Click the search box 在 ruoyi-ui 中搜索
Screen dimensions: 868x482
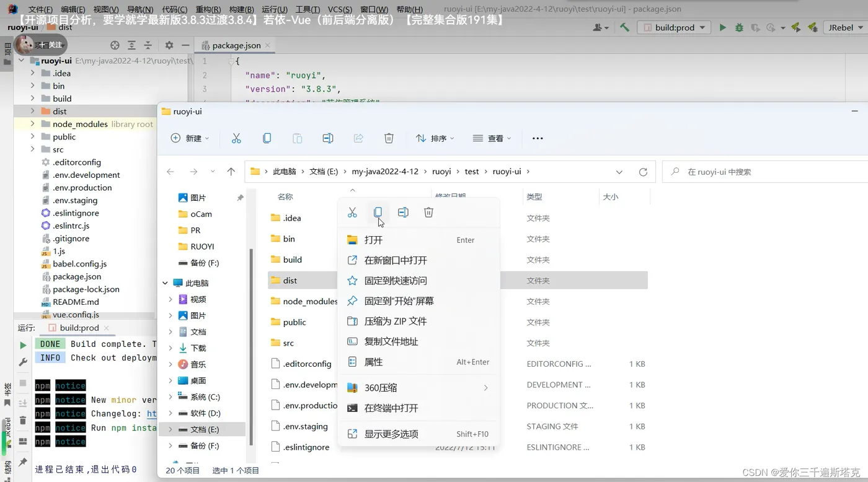click(765, 172)
